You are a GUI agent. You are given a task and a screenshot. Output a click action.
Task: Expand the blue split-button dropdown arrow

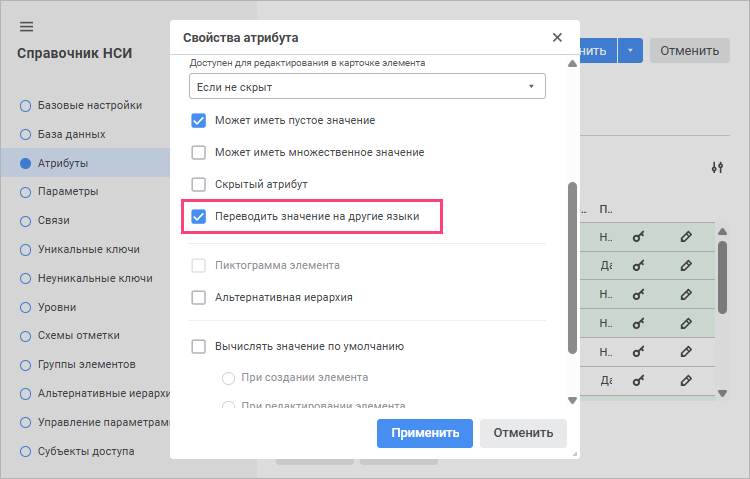630,51
